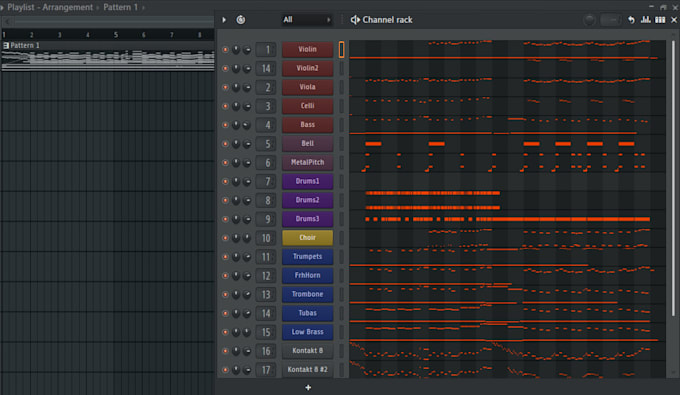Open the Kontakt 8 piano roll preview

[x=507, y=351]
